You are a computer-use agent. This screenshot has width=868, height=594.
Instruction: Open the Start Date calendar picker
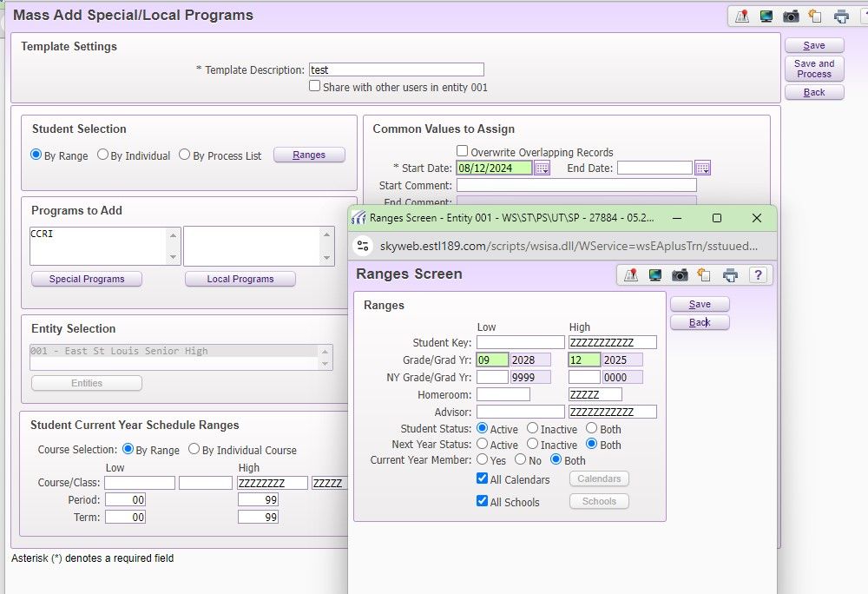click(x=542, y=168)
